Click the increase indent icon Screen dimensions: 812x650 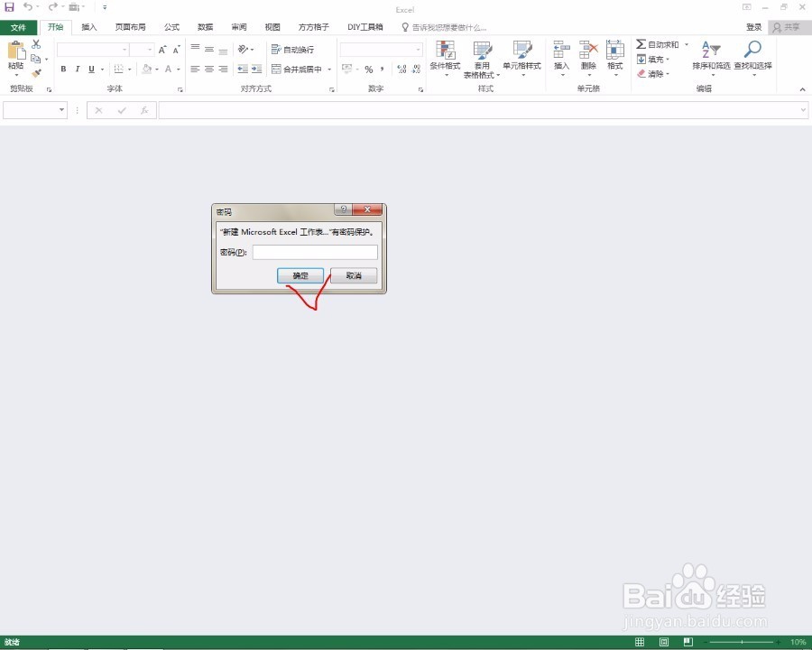pyautogui.click(x=257, y=69)
